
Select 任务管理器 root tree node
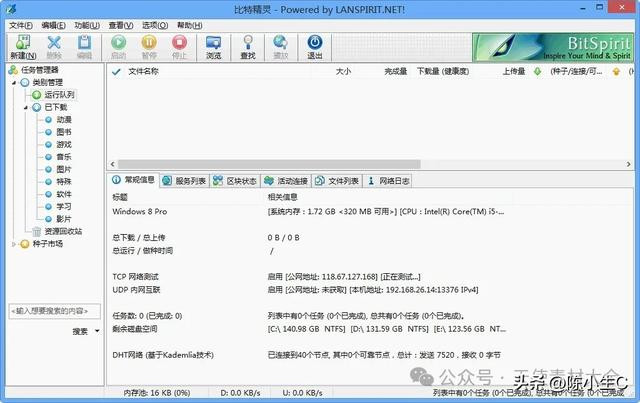[x=40, y=70]
